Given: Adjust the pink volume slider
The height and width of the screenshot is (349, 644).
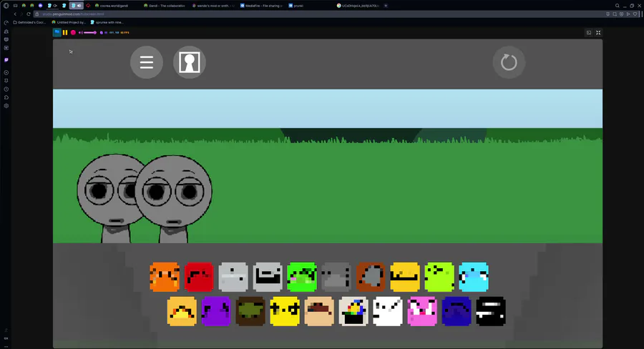Looking at the screenshot, I should tap(90, 32).
